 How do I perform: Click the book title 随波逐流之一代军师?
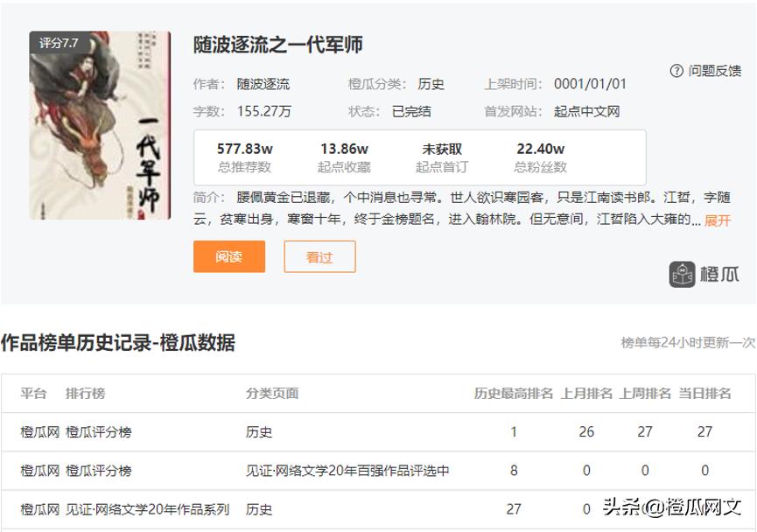pyautogui.click(x=278, y=45)
